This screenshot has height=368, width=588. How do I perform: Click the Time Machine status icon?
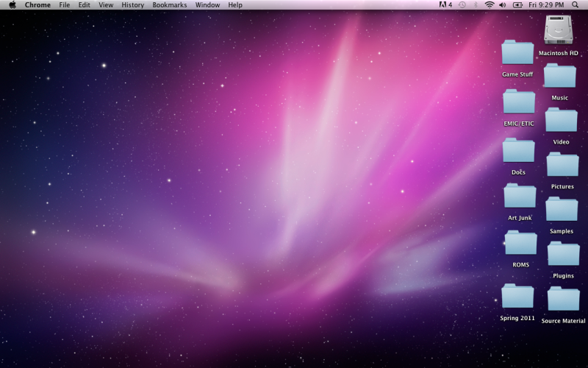(462, 5)
